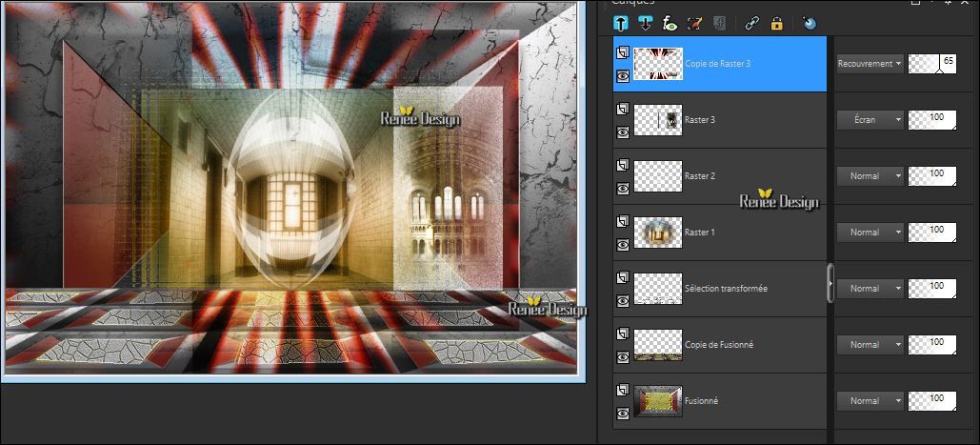Open blend mode dropdown for Raster 1

[870, 232]
